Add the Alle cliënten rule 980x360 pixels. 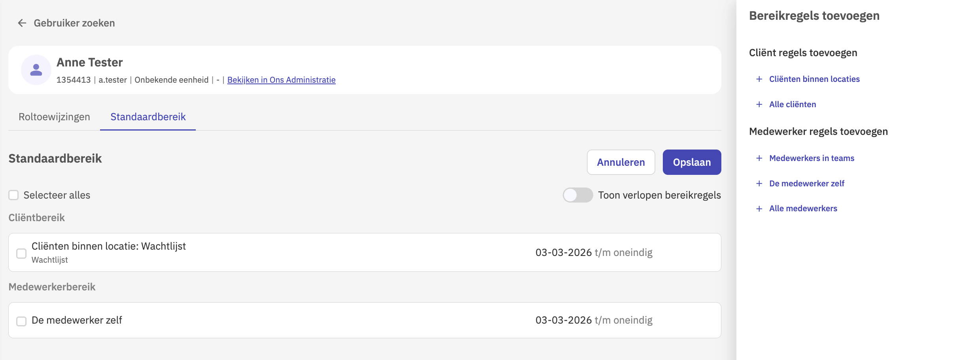pos(792,104)
